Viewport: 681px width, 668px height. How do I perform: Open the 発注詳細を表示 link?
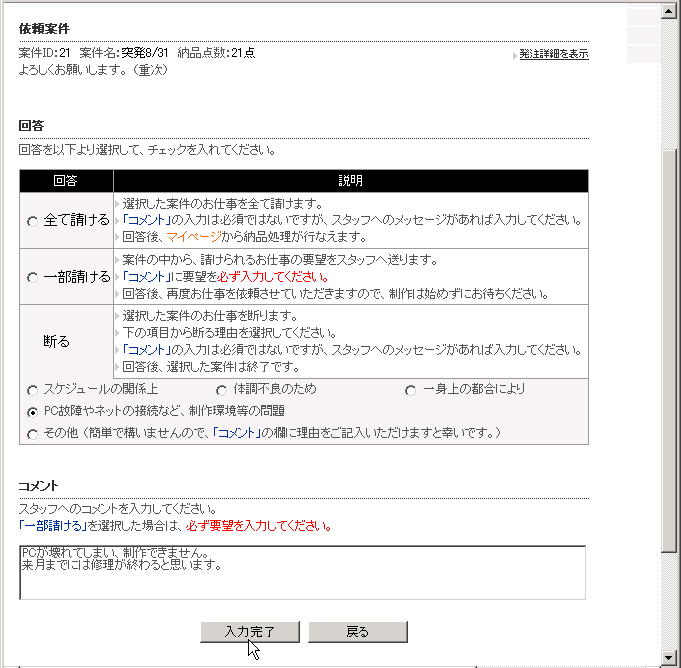click(x=553, y=54)
